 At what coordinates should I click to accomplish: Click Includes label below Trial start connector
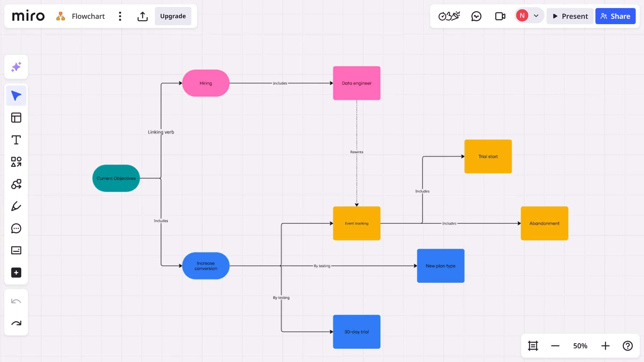[x=422, y=191]
